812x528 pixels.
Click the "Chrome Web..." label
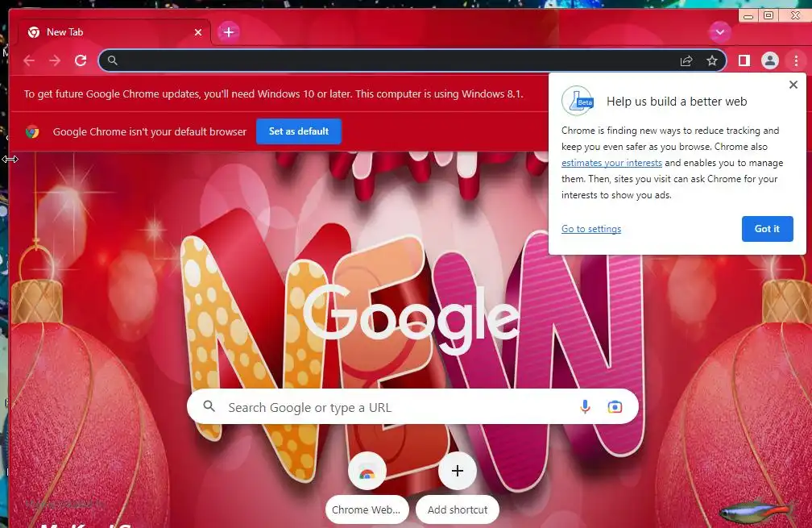click(x=366, y=510)
